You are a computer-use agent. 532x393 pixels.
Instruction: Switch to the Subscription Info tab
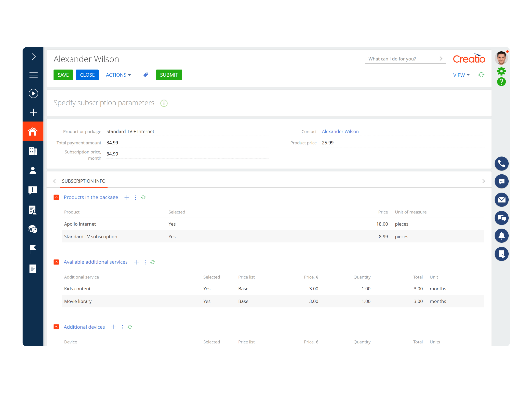(x=84, y=181)
